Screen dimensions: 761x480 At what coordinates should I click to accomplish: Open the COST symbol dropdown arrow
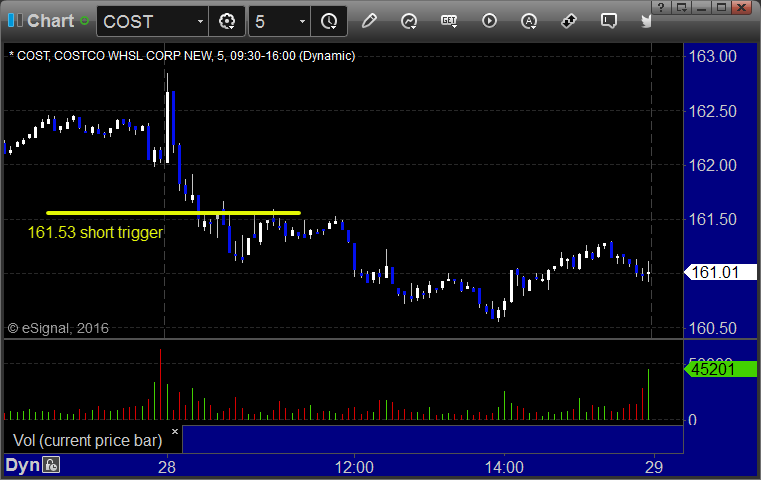click(x=200, y=21)
